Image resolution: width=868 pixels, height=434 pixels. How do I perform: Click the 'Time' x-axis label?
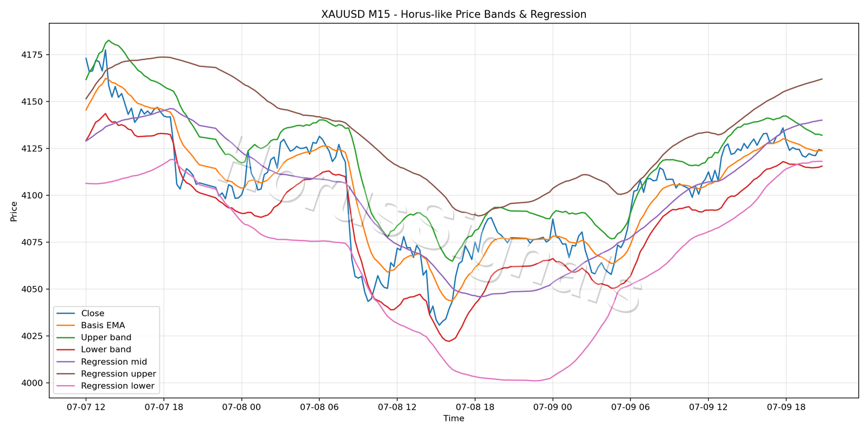point(454,418)
